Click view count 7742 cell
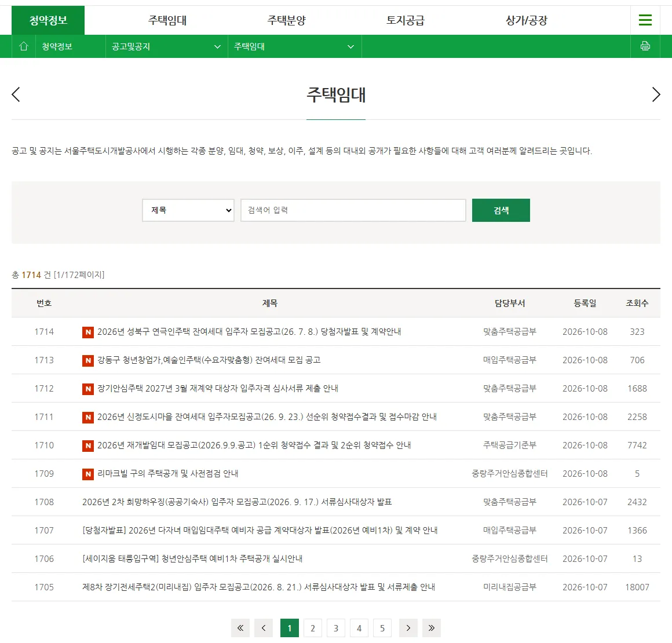The height and width of the screenshot is (643, 672). click(637, 445)
